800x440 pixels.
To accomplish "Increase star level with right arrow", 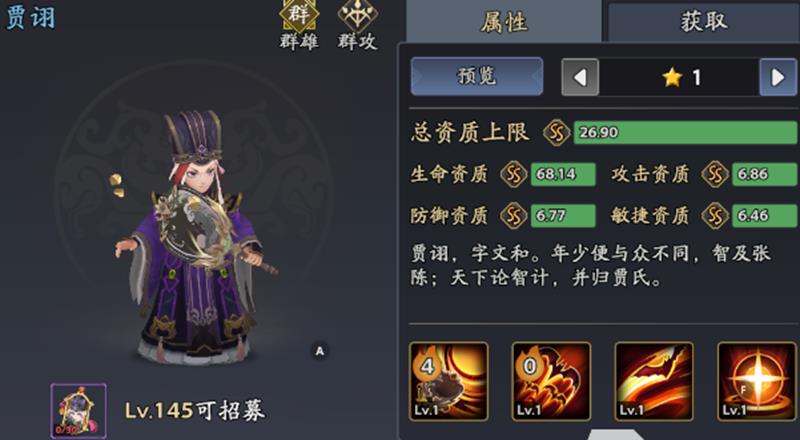I will coord(778,77).
